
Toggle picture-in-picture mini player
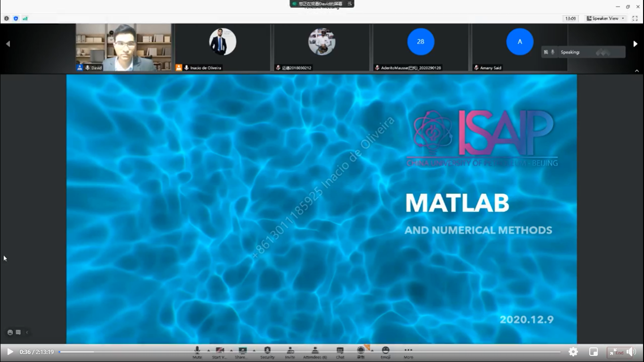pos(594,352)
